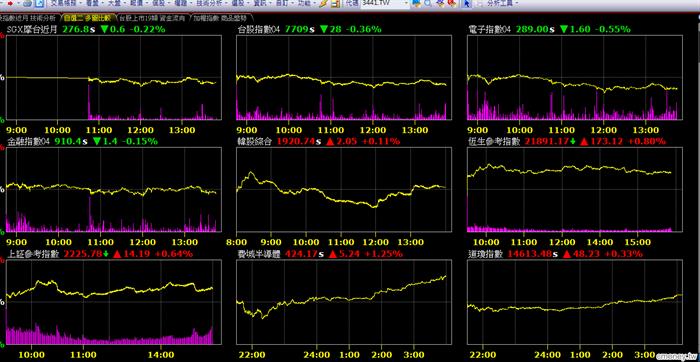This screenshot has height=362, width=700.
Task: Select the 恆生參考指數 chart title
Action: pos(495,141)
